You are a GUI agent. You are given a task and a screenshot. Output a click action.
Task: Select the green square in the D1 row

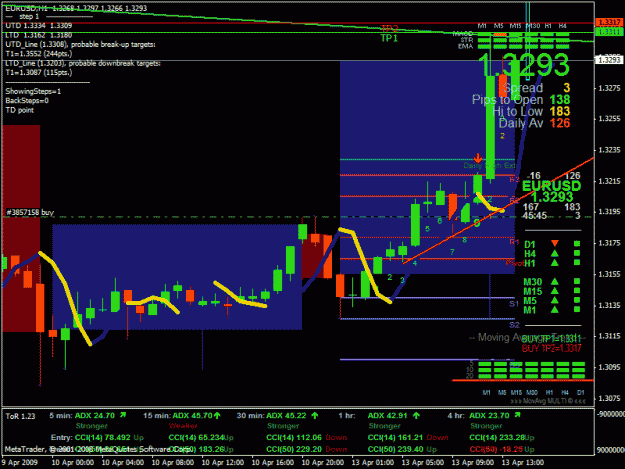click(x=577, y=243)
